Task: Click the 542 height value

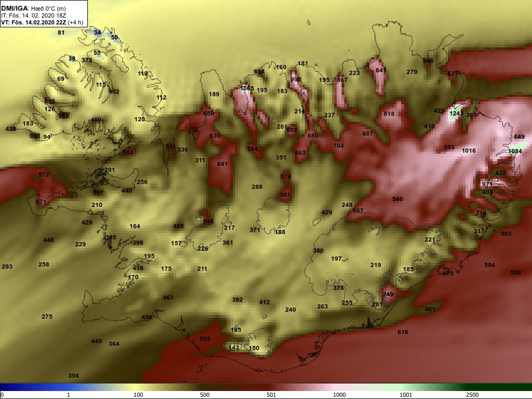Action: (x=128, y=152)
